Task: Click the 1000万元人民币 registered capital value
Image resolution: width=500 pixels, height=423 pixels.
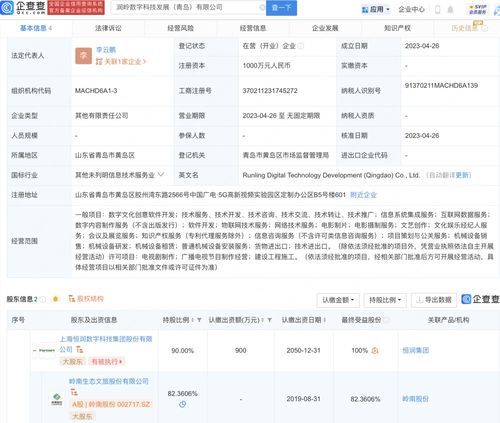Action: point(266,66)
